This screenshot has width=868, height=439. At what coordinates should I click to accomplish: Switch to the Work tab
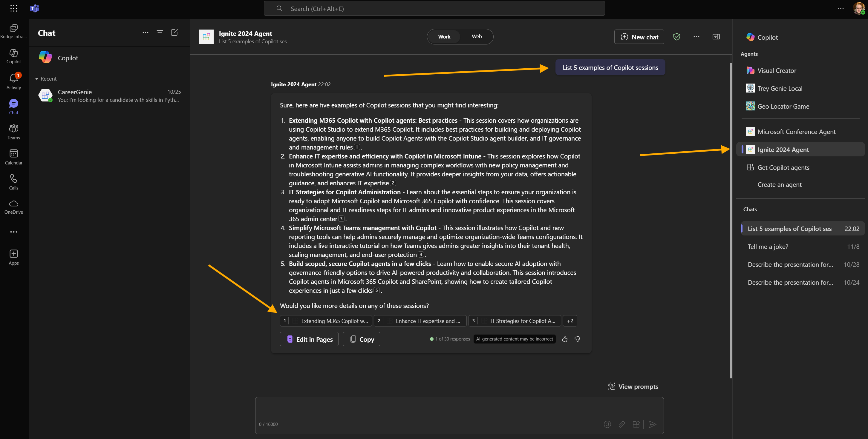[x=444, y=36]
